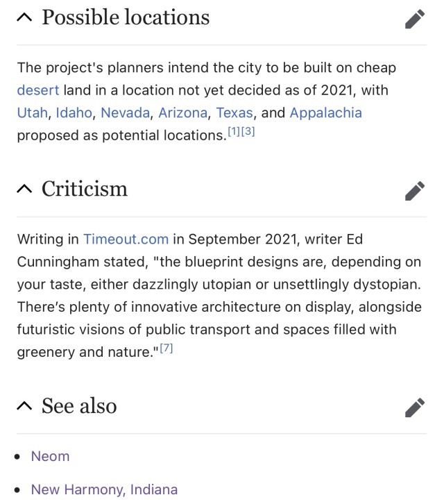
Task: Click the Criticism section edit pencil
Action: [415, 191]
